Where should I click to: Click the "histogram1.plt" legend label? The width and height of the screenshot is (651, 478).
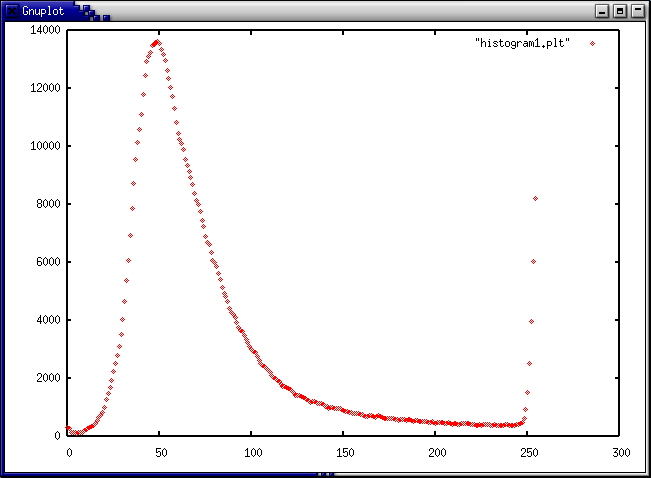click(523, 44)
